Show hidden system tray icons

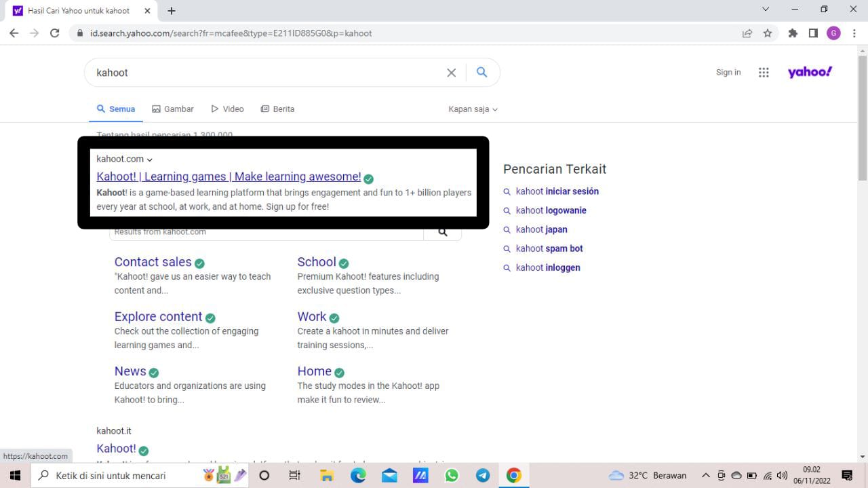(x=706, y=475)
